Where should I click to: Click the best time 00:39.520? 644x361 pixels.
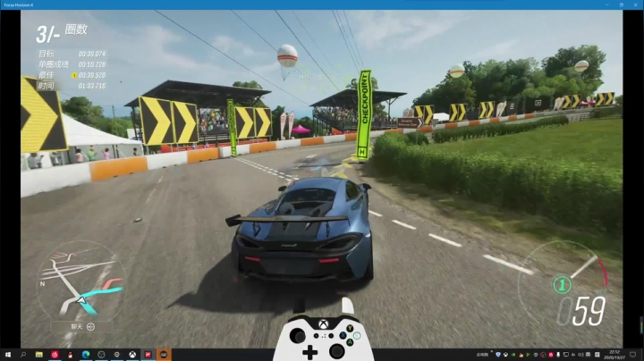92,75
